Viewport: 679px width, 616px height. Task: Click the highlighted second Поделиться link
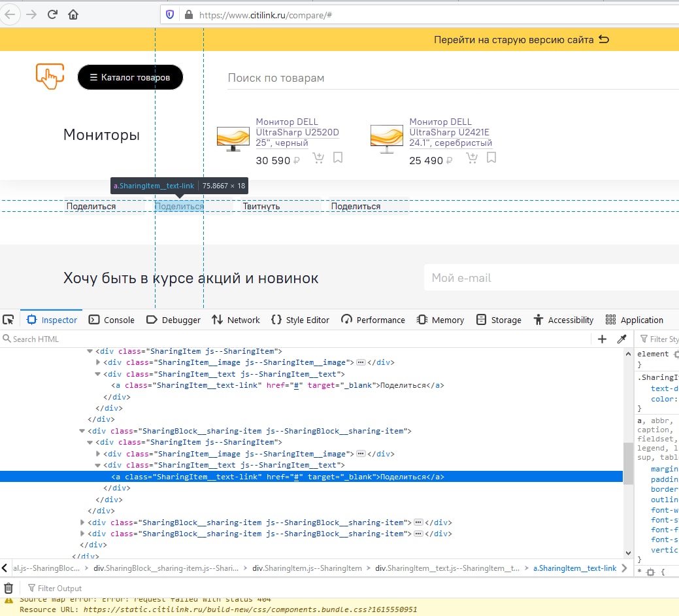[x=179, y=206]
